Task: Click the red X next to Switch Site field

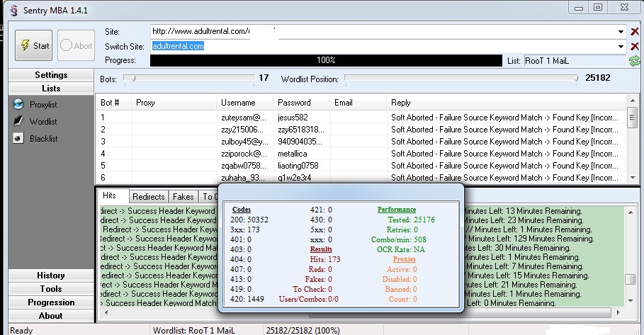Action: point(635,47)
